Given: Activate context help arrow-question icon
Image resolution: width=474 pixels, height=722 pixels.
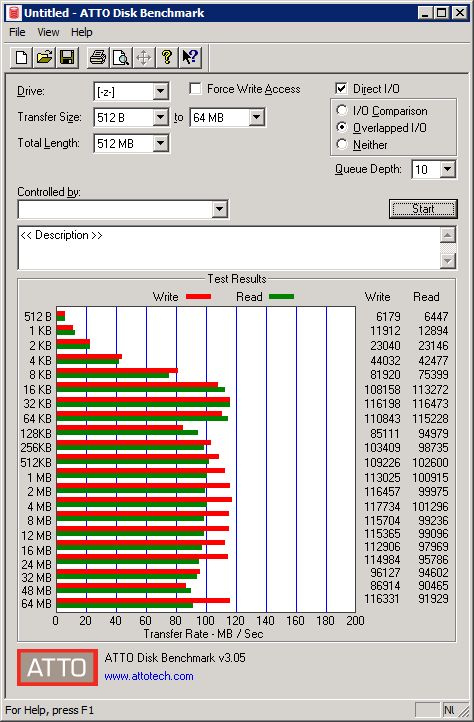Looking at the screenshot, I should (x=190, y=58).
